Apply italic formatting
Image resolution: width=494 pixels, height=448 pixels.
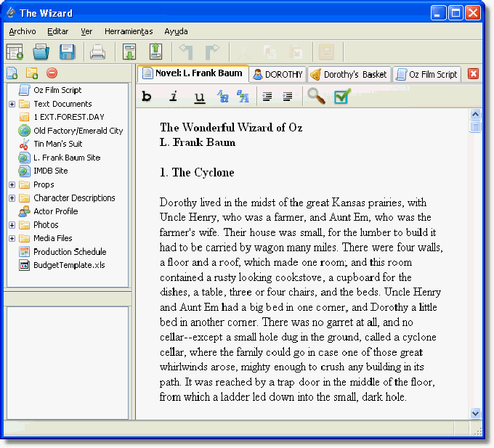coord(173,97)
